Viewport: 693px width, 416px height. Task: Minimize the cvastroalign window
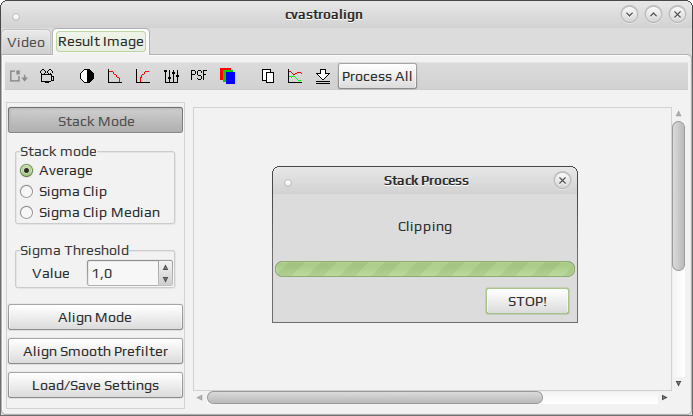(629, 14)
